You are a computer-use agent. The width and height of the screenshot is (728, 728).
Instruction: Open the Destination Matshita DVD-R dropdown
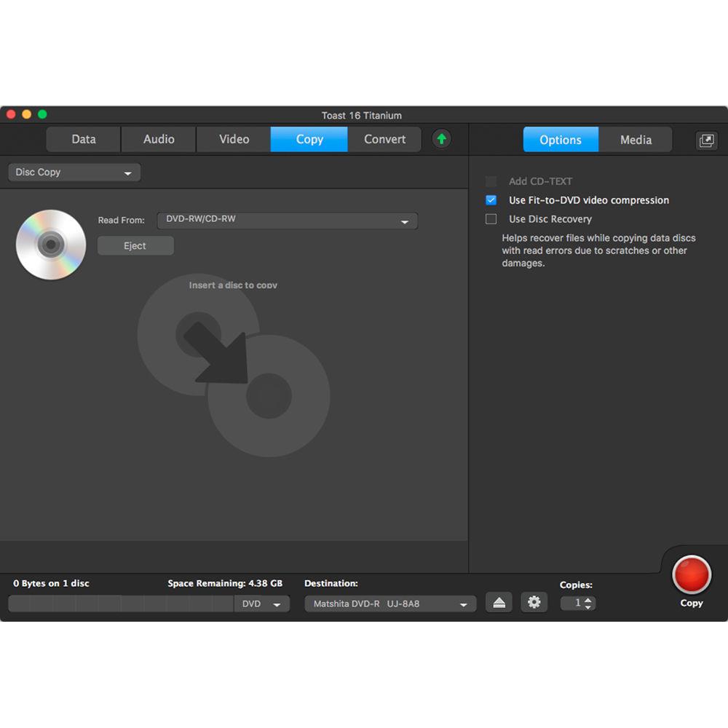(x=390, y=604)
